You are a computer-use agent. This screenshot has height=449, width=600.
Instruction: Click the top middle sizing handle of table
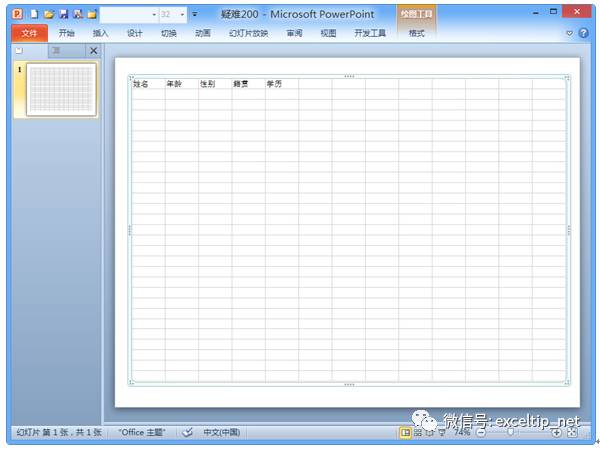pos(349,76)
